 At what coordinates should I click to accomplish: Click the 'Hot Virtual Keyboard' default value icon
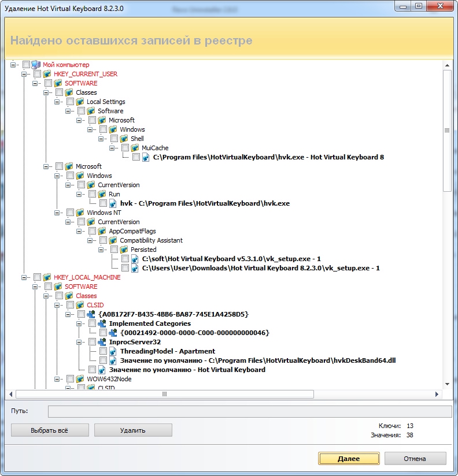102,370
